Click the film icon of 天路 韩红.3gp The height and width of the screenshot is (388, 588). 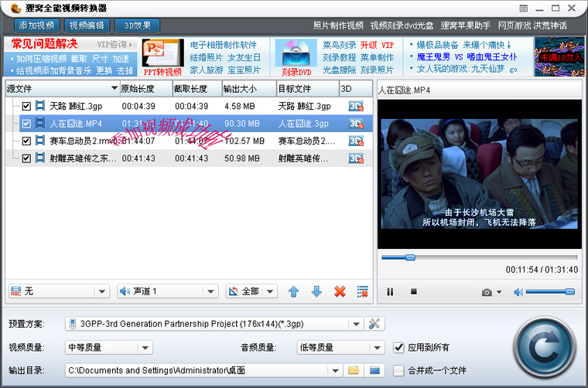[40, 106]
